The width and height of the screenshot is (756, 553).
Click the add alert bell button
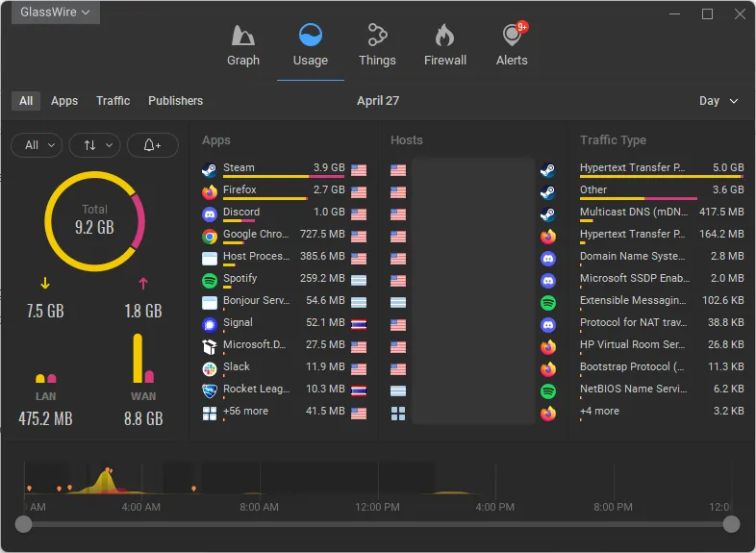click(x=152, y=145)
